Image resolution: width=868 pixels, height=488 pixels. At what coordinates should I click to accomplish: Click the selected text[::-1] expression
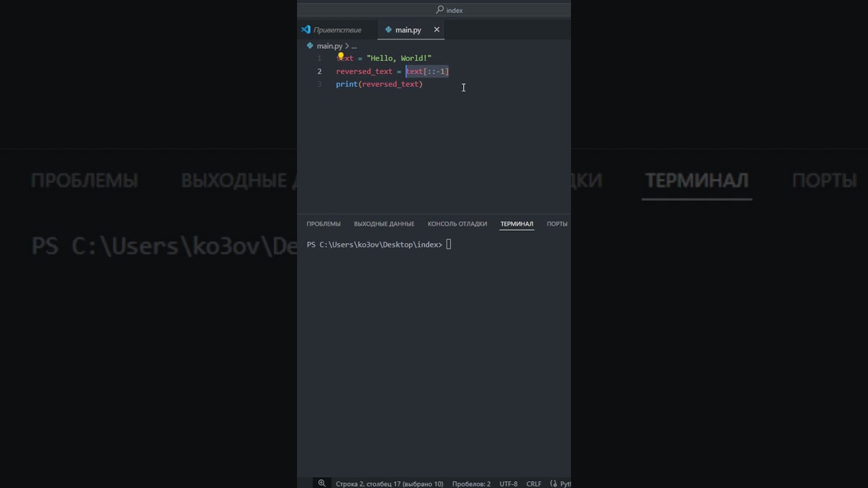pos(427,71)
